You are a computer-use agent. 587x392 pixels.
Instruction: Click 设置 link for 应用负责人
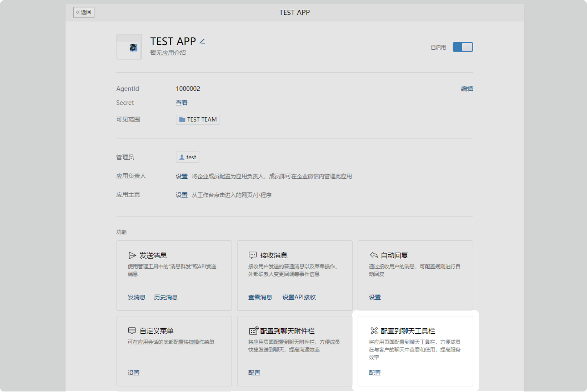pyautogui.click(x=182, y=176)
